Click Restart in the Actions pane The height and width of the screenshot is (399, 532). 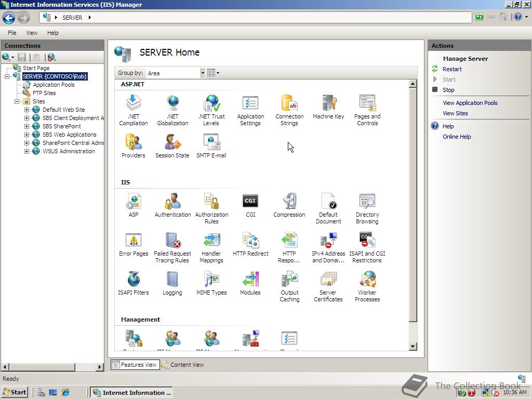point(452,69)
